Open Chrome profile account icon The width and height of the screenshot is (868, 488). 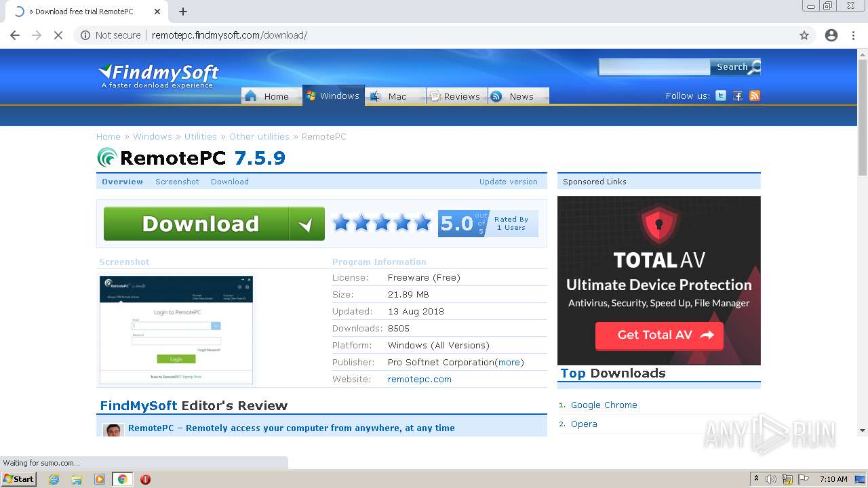coord(831,35)
